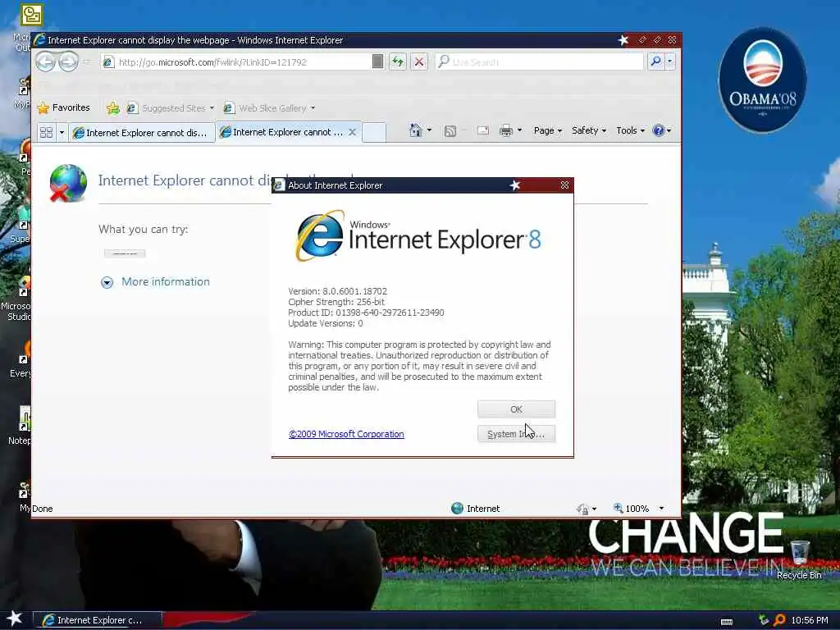Click the top-left desktop shortcut icon
The image size is (840, 630).
tap(31, 15)
